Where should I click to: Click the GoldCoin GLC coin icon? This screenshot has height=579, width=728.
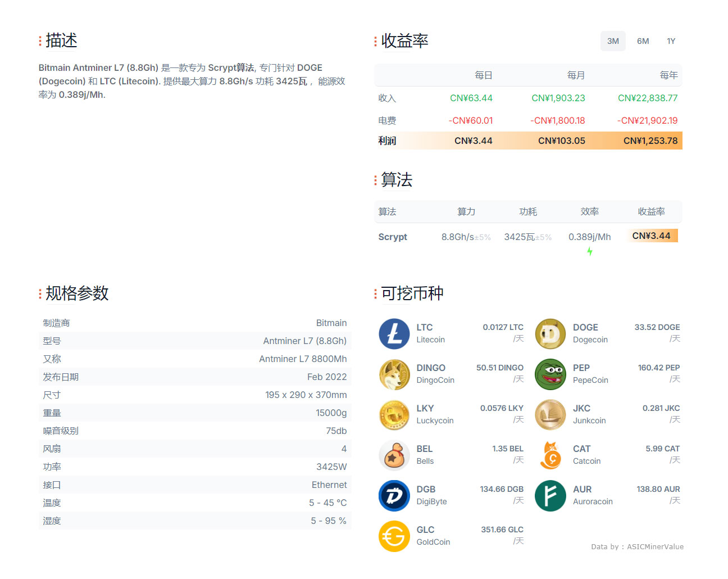[394, 536]
